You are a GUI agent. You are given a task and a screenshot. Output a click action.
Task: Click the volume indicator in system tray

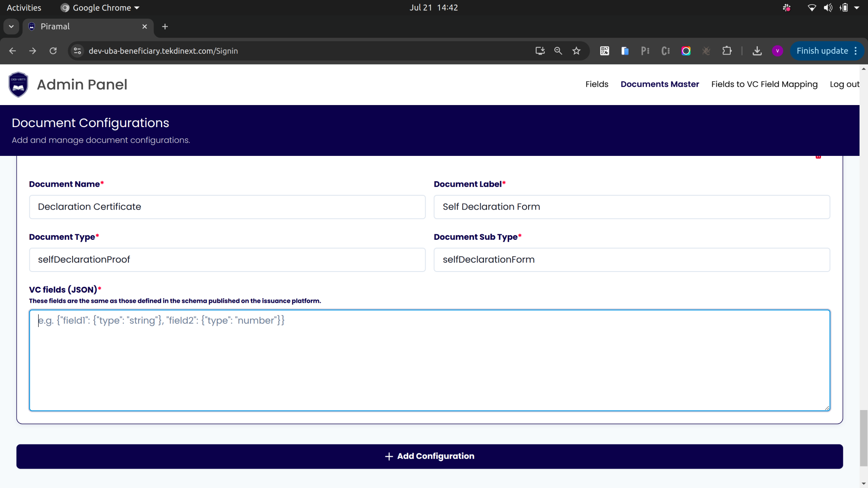(828, 8)
